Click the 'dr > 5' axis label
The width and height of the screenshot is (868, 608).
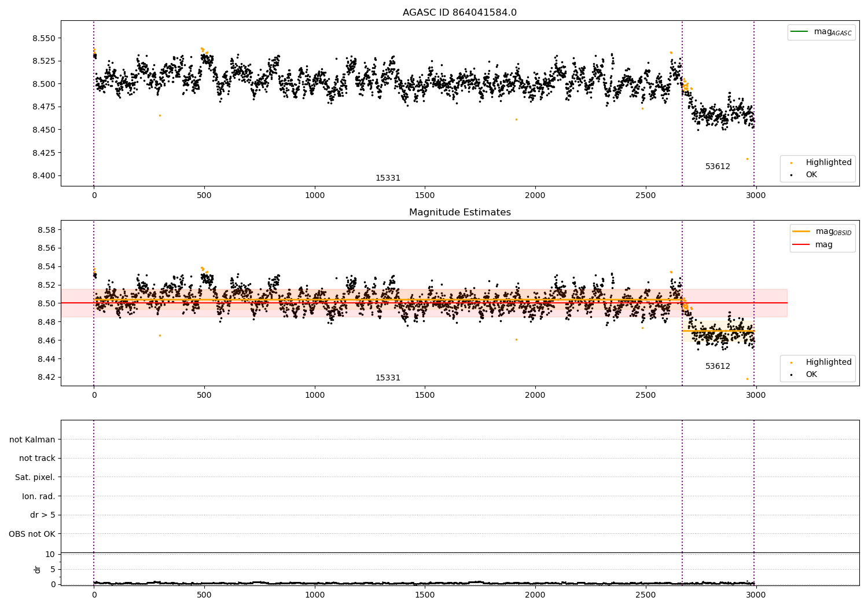[x=43, y=515]
